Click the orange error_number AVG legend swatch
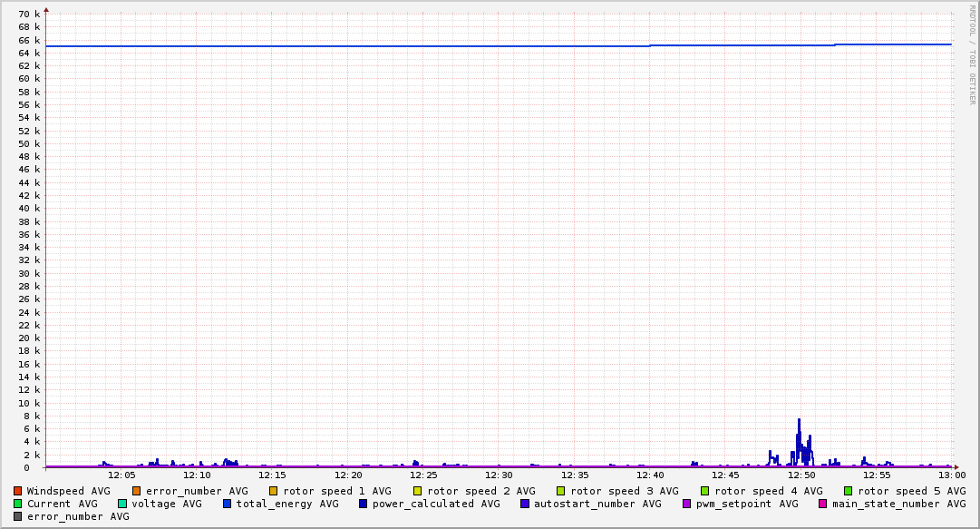This screenshot has width=980, height=529. click(137, 491)
